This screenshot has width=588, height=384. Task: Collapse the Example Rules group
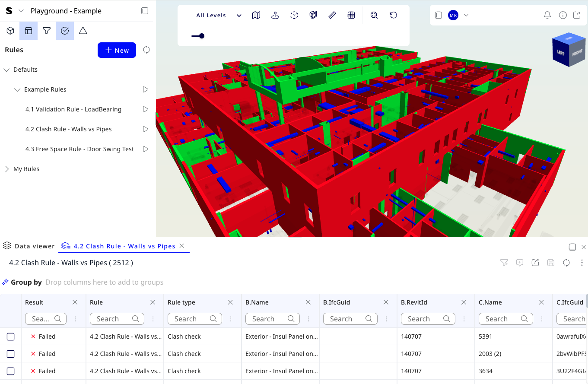point(17,89)
